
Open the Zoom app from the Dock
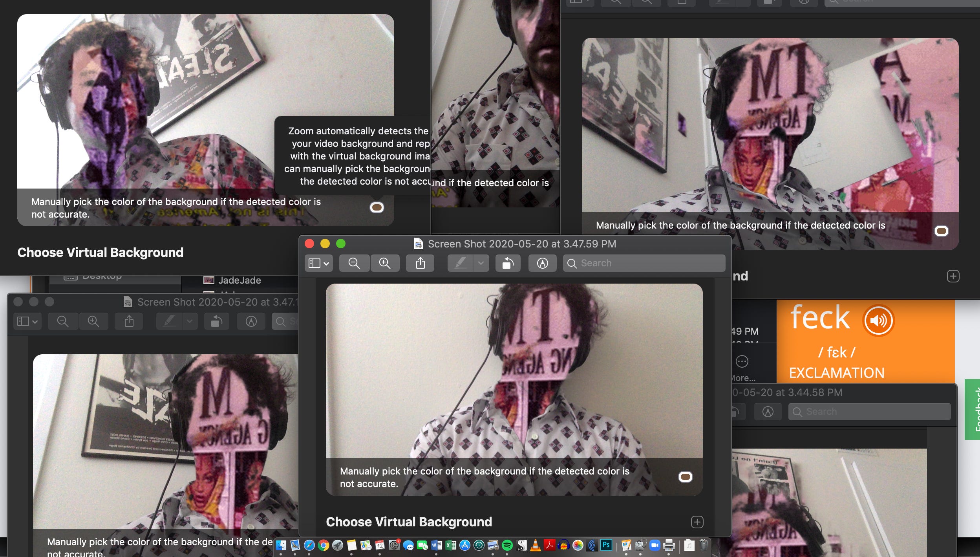click(x=654, y=545)
